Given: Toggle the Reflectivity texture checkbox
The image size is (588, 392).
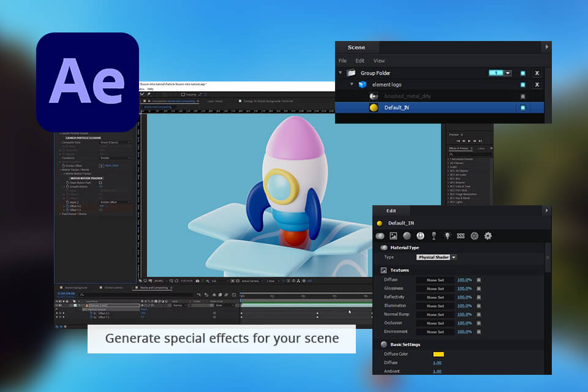Looking at the screenshot, I should pos(479,297).
